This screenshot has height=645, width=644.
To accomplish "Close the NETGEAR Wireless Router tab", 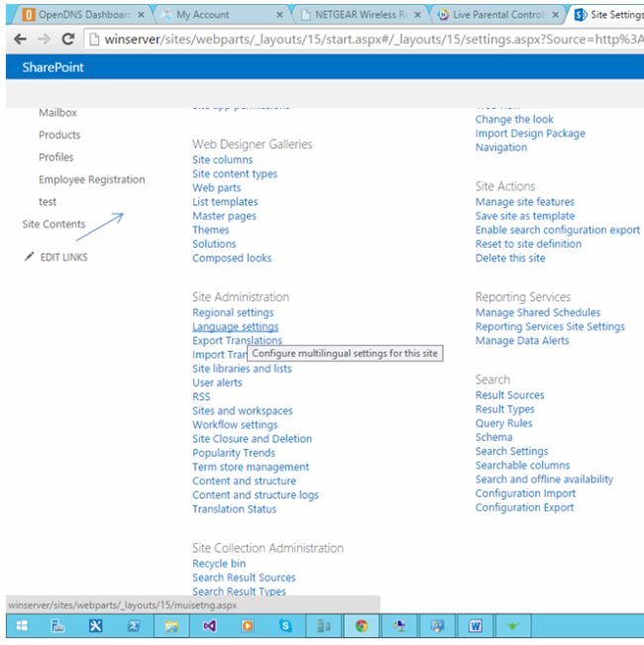I will tap(417, 15).
